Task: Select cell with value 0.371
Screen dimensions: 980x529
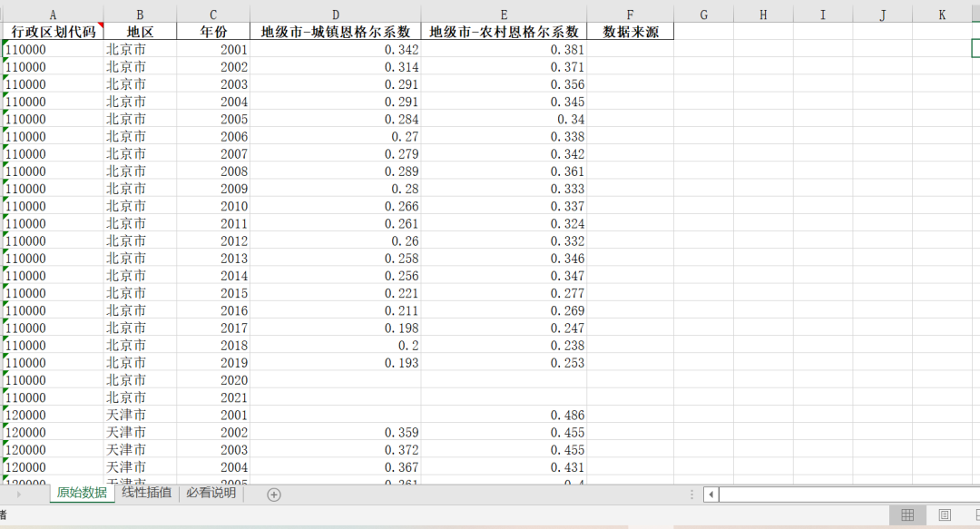Action: click(504, 67)
